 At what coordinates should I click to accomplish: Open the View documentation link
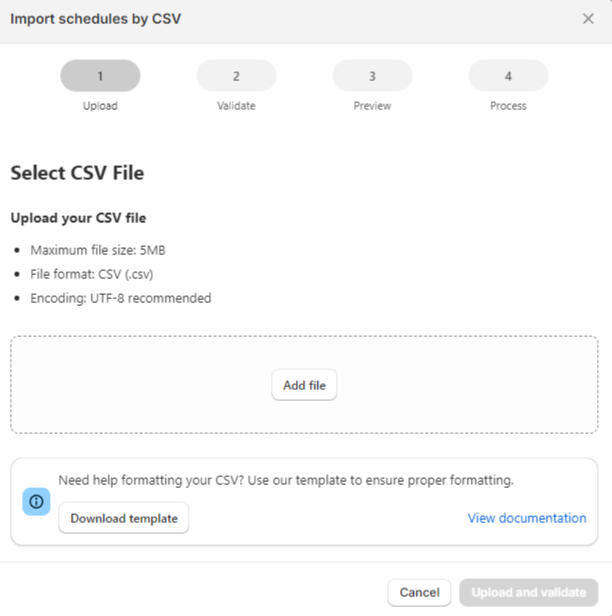click(527, 518)
